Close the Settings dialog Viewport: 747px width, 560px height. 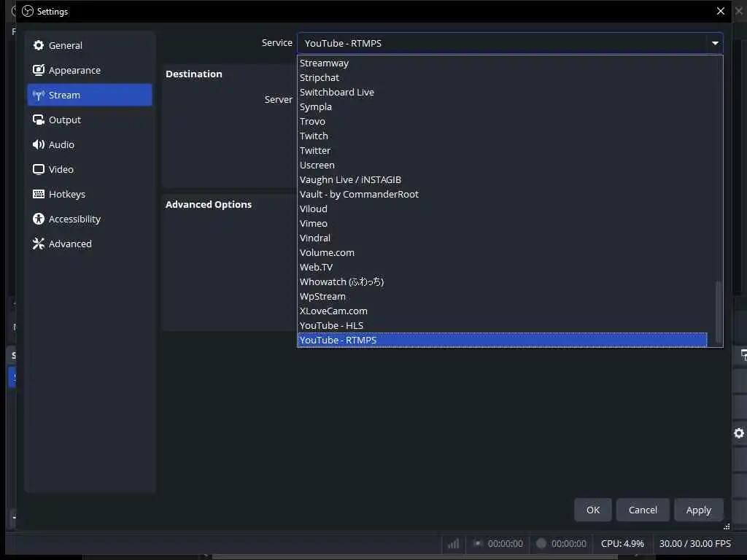point(720,11)
